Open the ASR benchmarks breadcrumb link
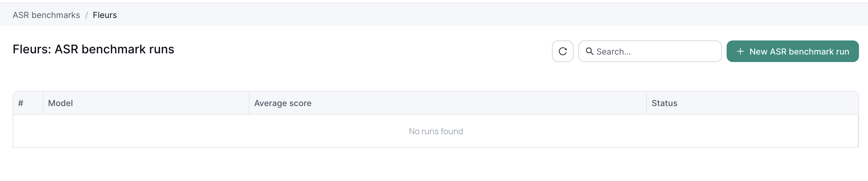This screenshot has width=868, height=181. coord(46,15)
